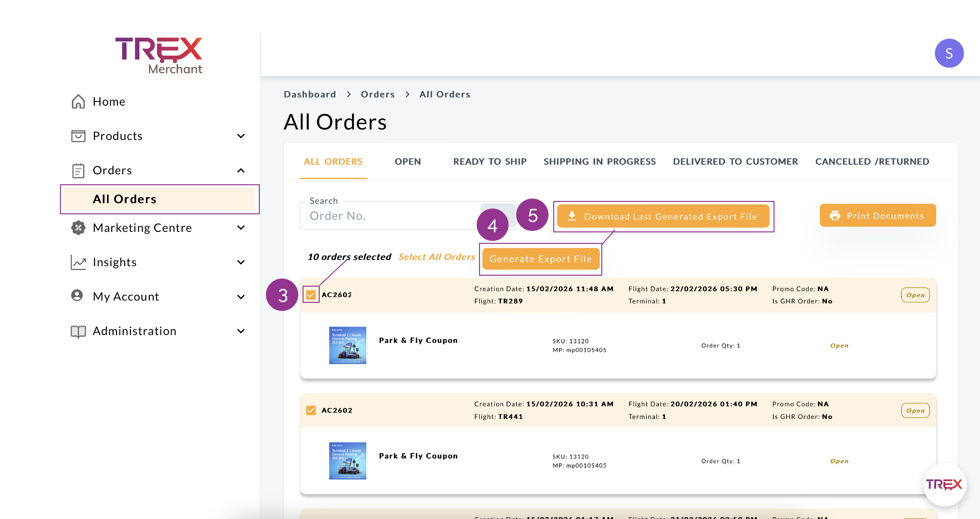Screen dimensions: 980x519
Task: Click Generate Export File button
Action: click(540, 259)
